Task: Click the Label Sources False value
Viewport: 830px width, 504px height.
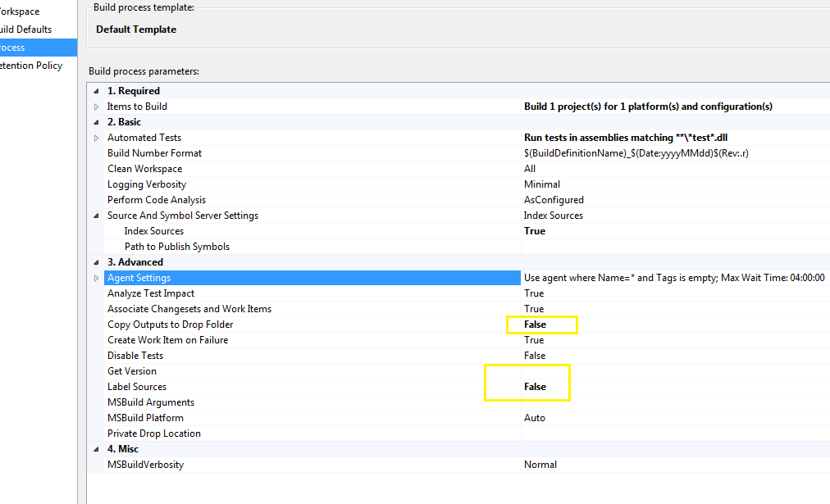Action: tap(536, 387)
